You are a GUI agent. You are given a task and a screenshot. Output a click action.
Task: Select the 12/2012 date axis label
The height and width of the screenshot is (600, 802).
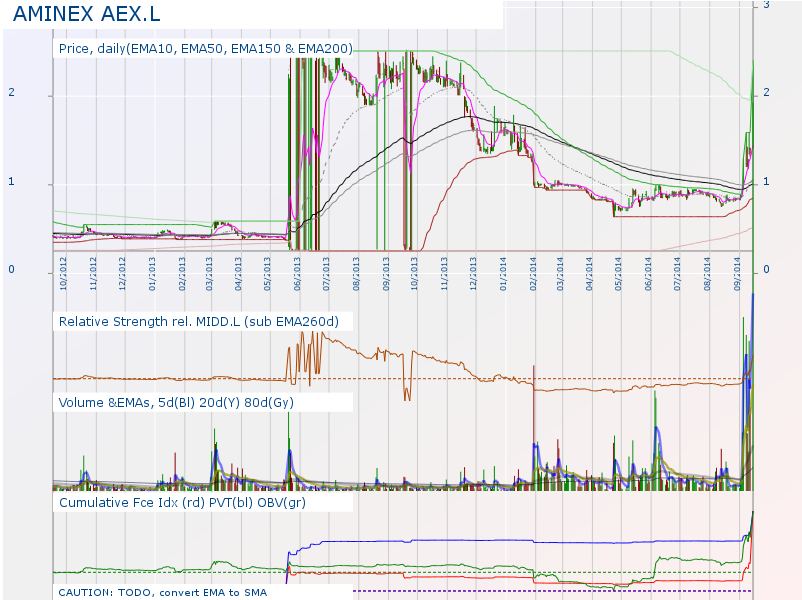(x=122, y=274)
